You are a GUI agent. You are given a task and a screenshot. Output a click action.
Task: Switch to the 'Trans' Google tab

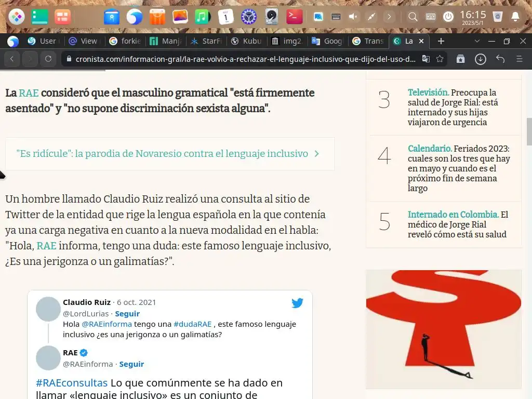tap(368, 41)
